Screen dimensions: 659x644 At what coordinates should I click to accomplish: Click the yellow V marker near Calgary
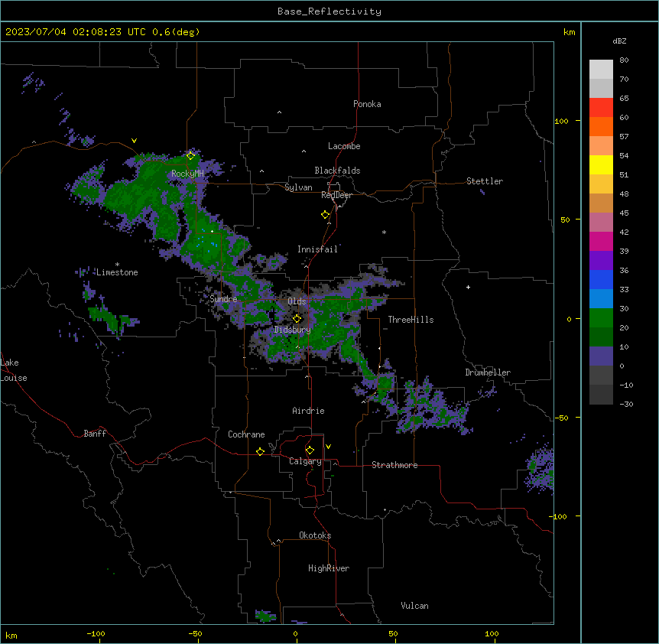[x=328, y=447]
